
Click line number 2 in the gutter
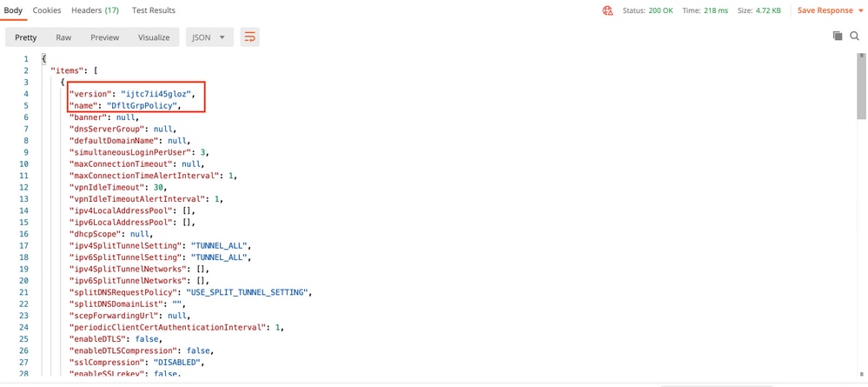point(27,70)
